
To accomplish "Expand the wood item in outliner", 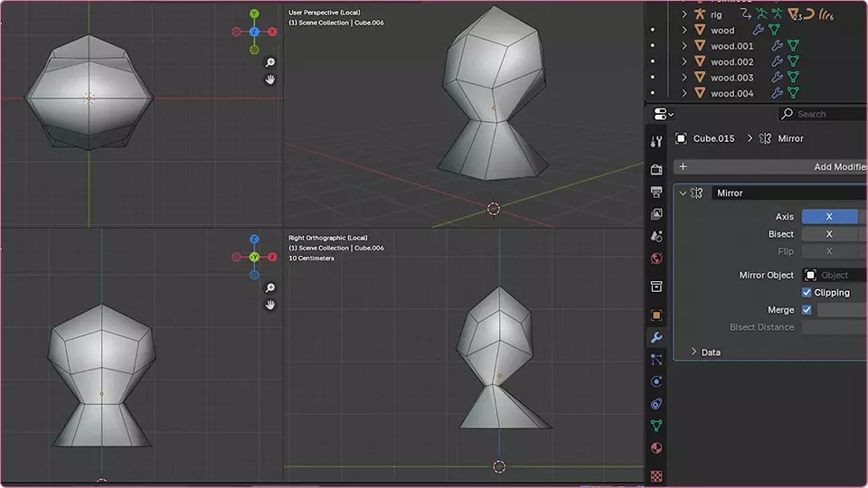I will [x=684, y=30].
